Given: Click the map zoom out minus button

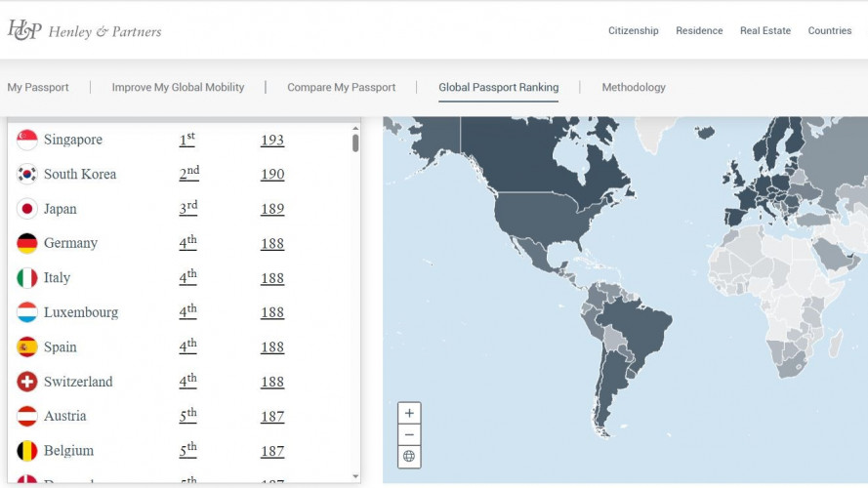Looking at the screenshot, I should 409,435.
